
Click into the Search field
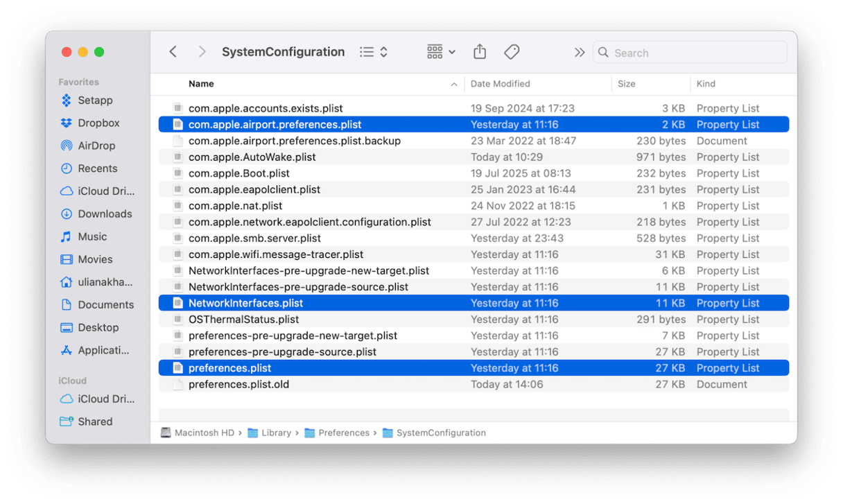pyautogui.click(x=697, y=53)
